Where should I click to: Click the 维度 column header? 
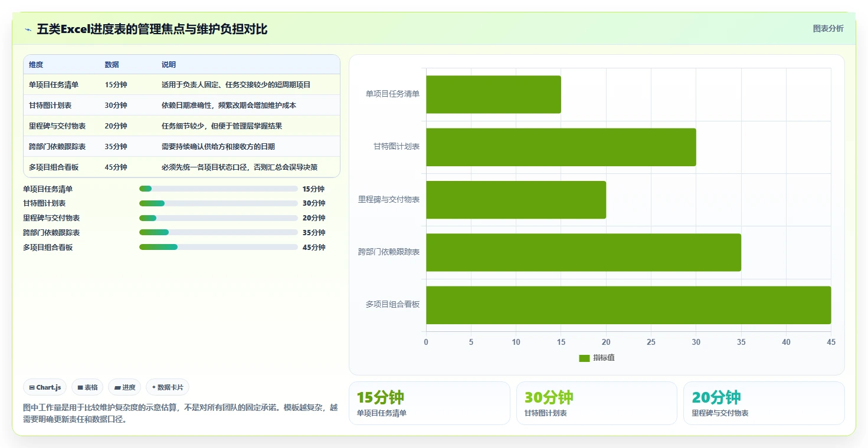coord(36,65)
